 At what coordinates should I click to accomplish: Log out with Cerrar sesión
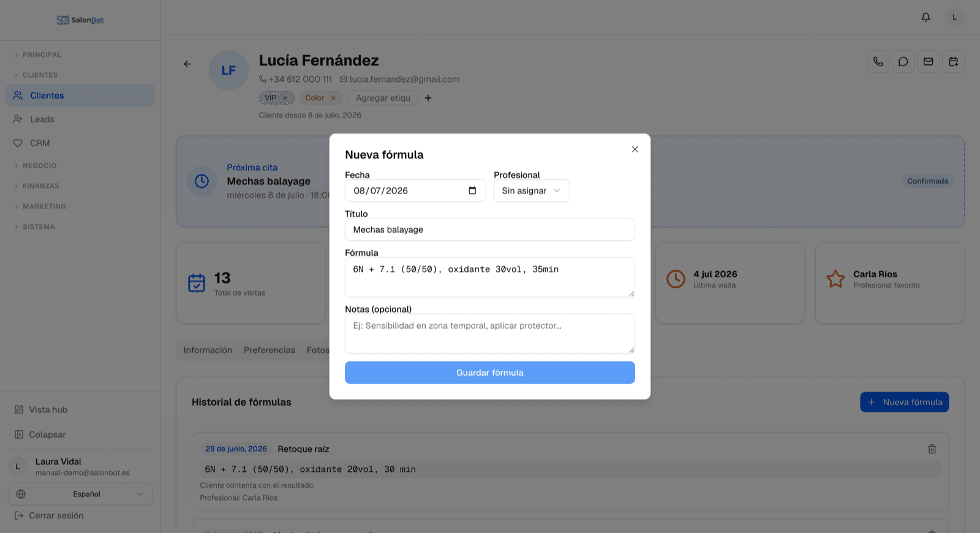49,516
